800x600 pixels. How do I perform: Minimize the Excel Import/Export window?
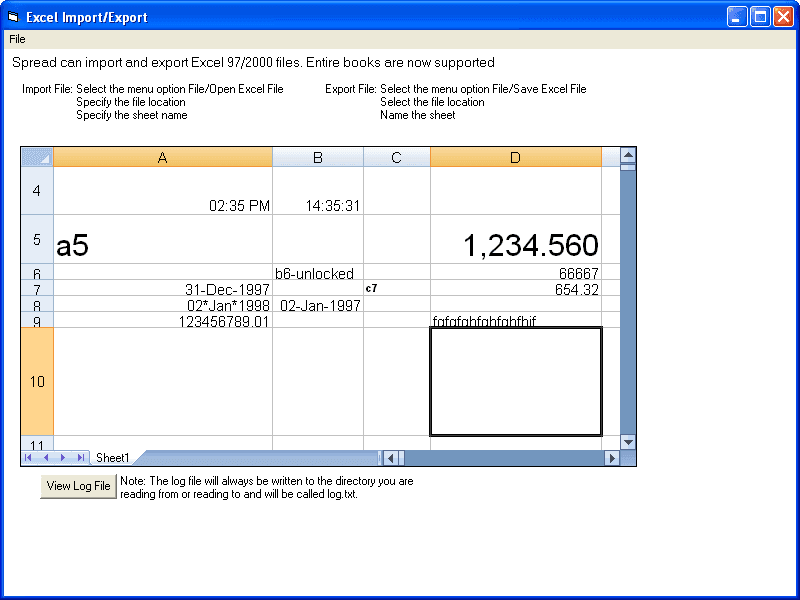pyautogui.click(x=737, y=17)
